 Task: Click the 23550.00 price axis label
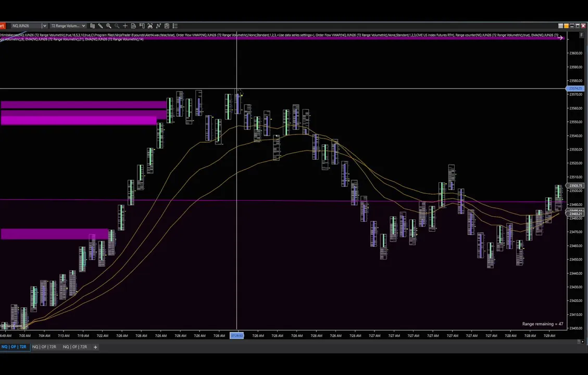[x=576, y=122]
